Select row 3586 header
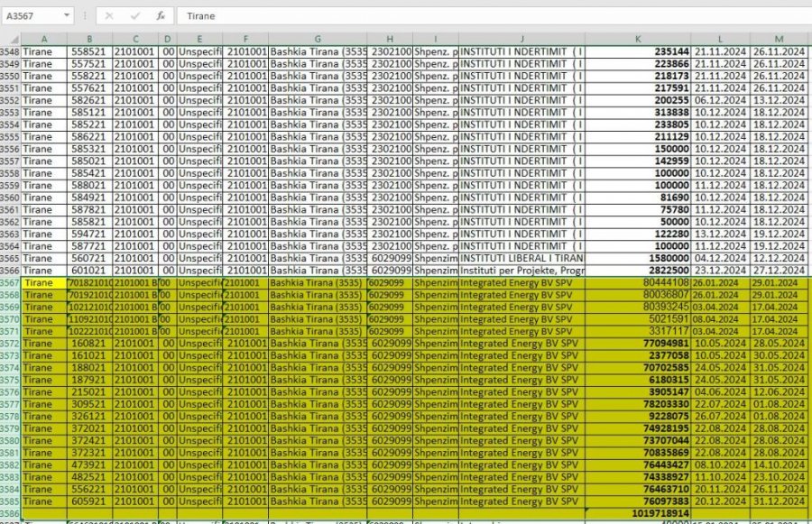812x524 pixels. click(x=10, y=513)
